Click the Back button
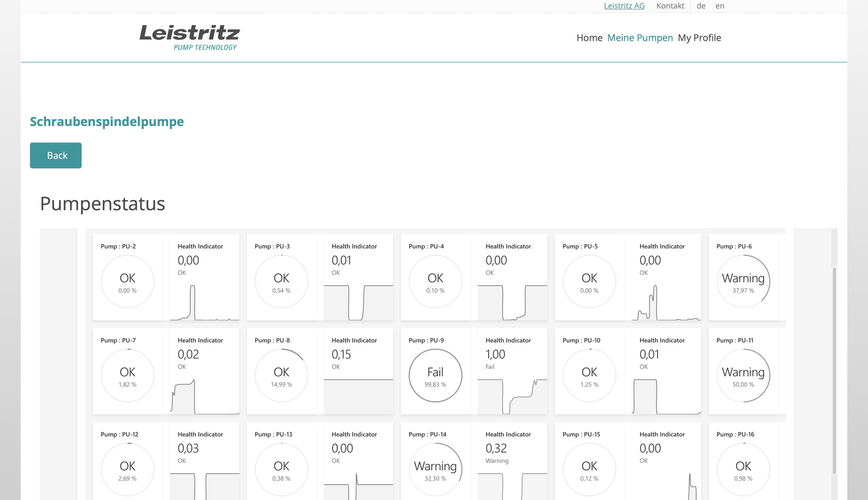Screen dimensions: 868x500 pyautogui.click(x=56, y=155)
